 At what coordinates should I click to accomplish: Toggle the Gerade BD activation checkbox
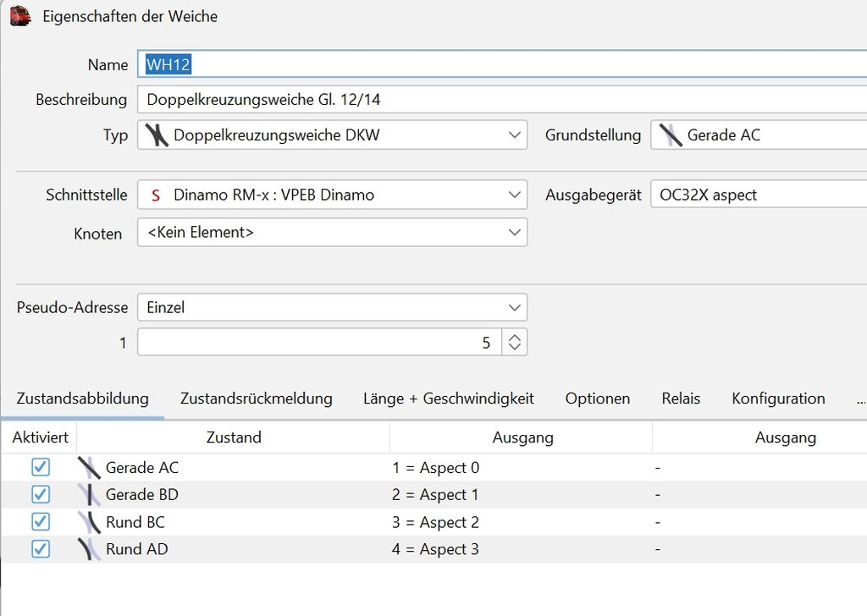(41, 495)
